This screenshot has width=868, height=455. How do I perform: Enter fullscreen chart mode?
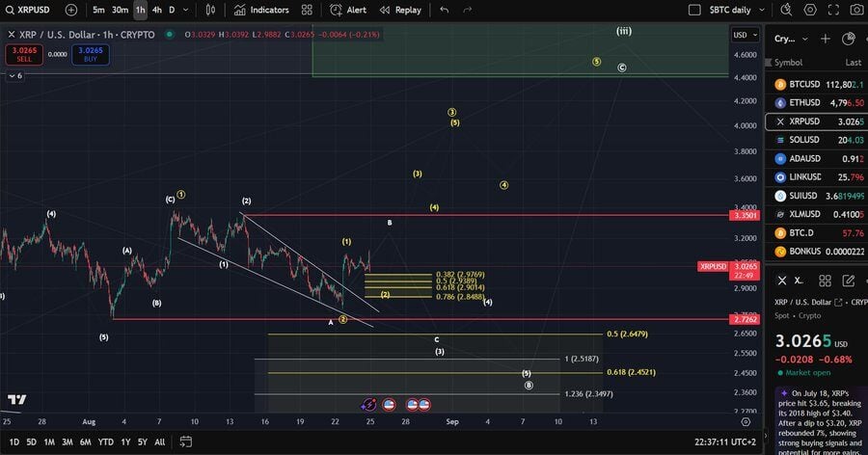click(x=833, y=10)
